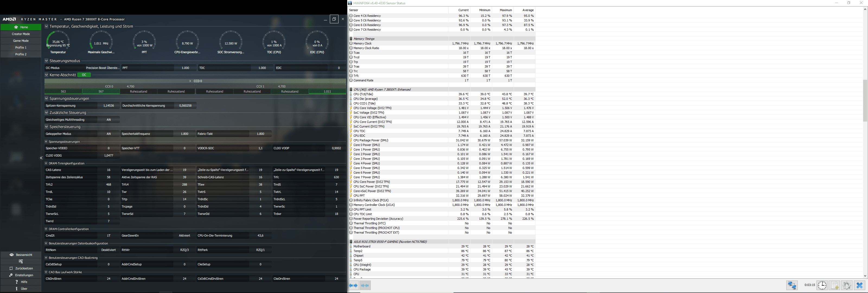The width and height of the screenshot is (868, 293).
Task: Toggle Gekoppelter Modus AN value
Action: point(108,134)
